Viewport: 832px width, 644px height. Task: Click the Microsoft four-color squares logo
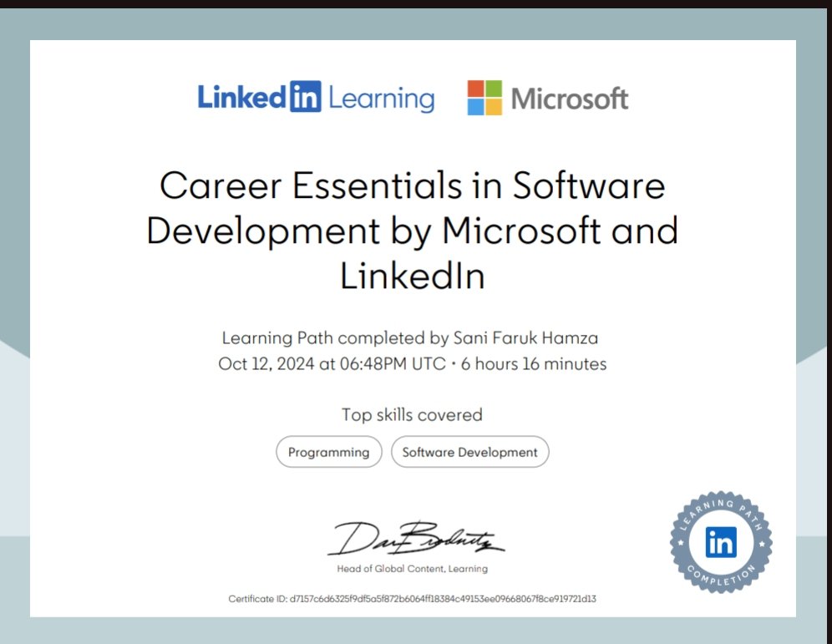484,98
